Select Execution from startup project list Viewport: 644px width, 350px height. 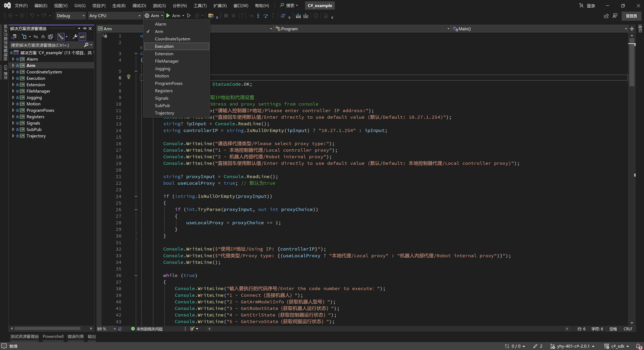pos(164,46)
